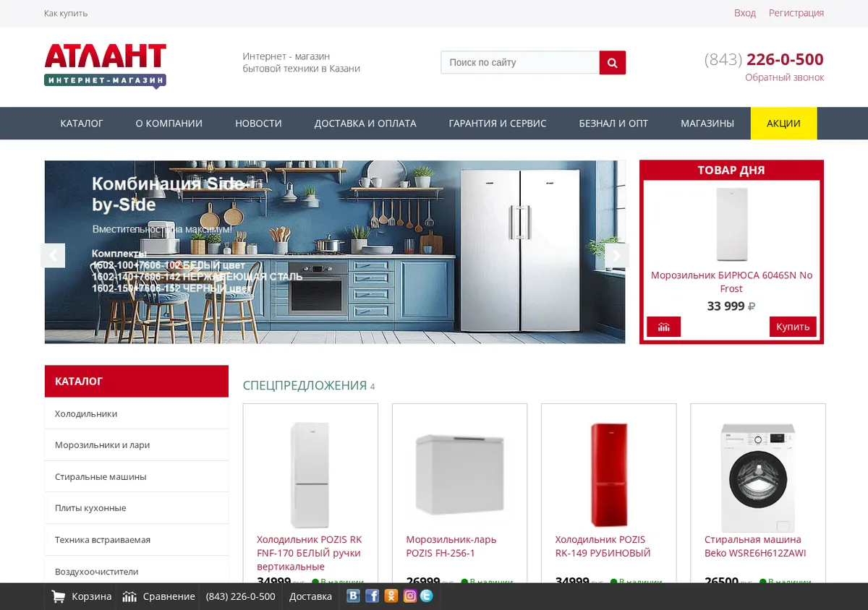Open the Instagram icon in bottom bar

point(409,596)
